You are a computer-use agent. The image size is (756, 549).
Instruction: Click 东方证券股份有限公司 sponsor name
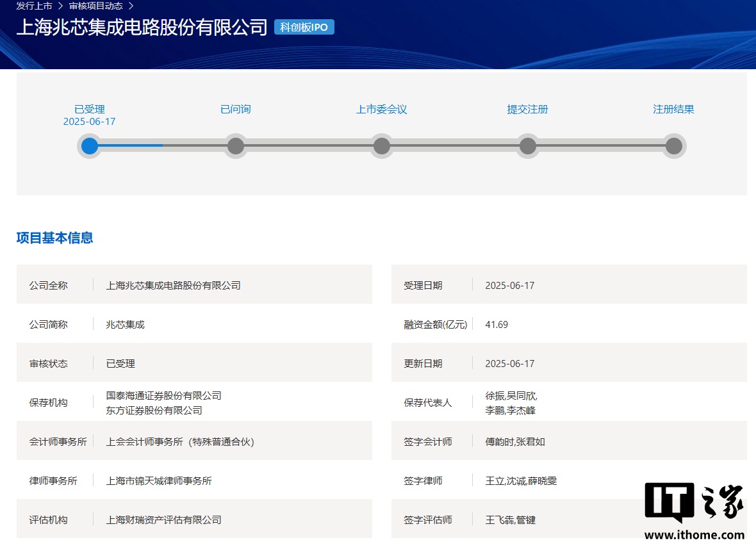[x=154, y=410]
